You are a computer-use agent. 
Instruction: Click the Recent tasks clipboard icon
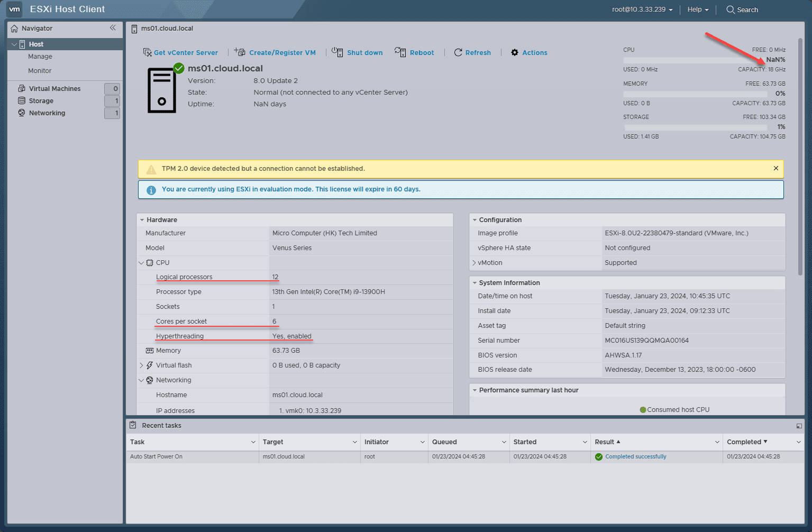(133, 425)
